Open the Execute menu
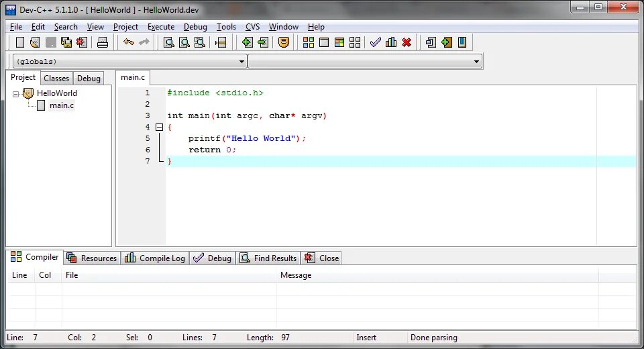This screenshot has height=349, width=644. point(161,27)
